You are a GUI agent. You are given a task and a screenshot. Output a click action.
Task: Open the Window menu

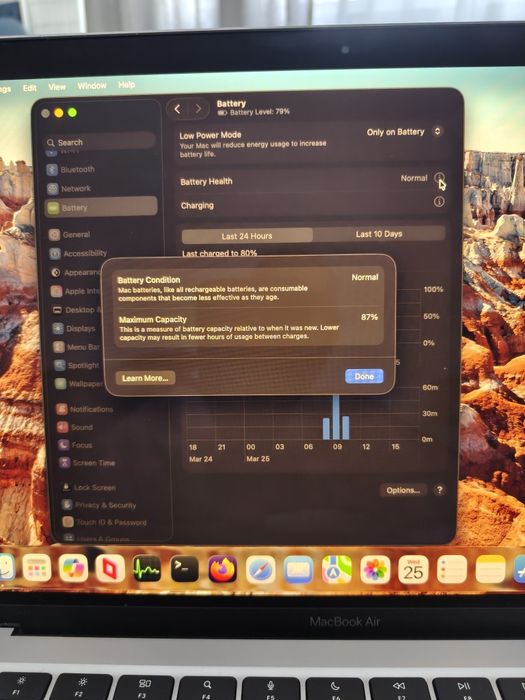[92, 85]
